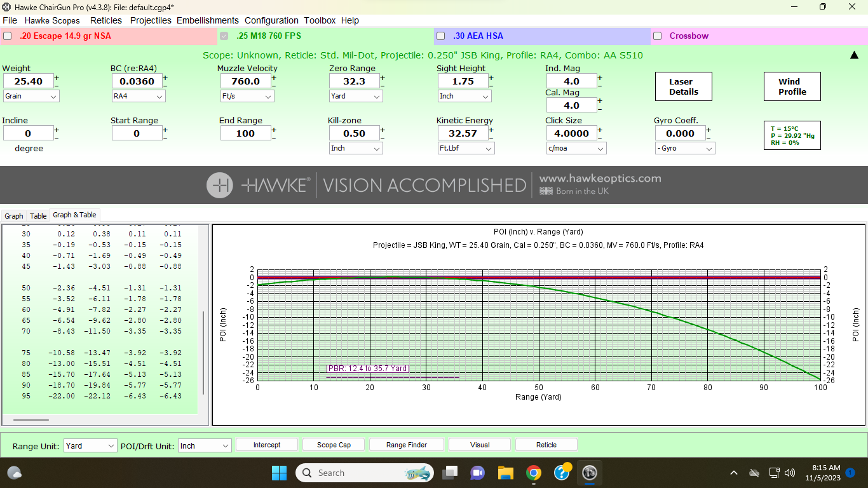Open the Click Size c/moa dropdown
Image resolution: width=868 pixels, height=488 pixels.
(x=576, y=148)
